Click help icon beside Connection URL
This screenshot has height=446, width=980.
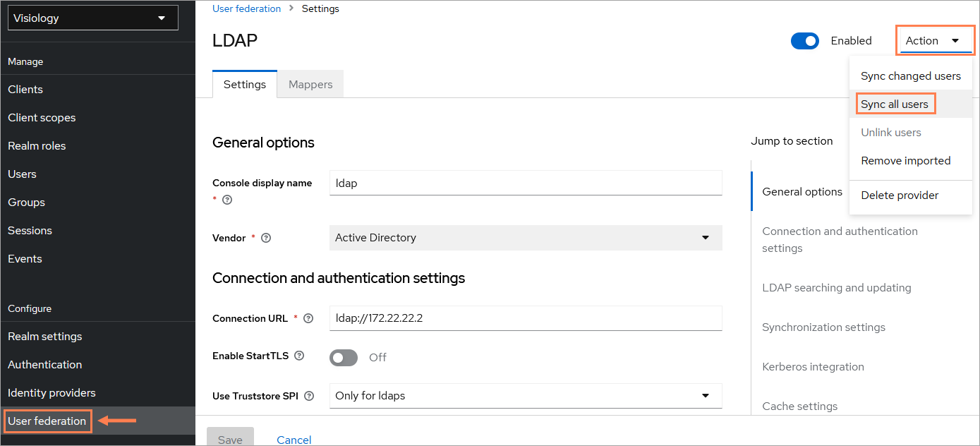308,318
